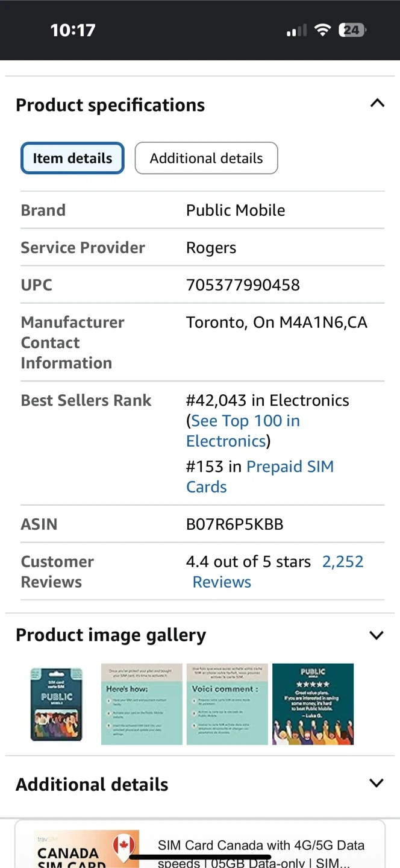The image size is (400, 868).
Task: View the "Voici comment" French instructions thumbnail
Action: pyautogui.click(x=227, y=704)
